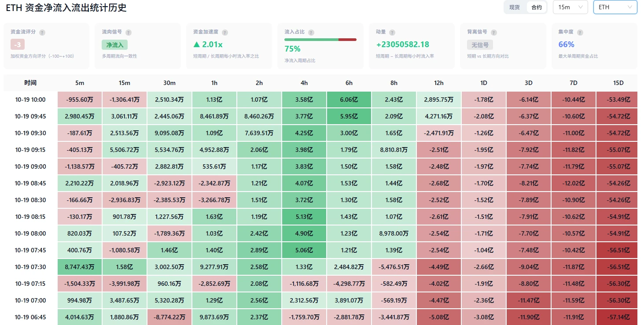This screenshot has height=325, width=644.
Task: Click the 5.13亿 cell
Action: (x=304, y=217)
